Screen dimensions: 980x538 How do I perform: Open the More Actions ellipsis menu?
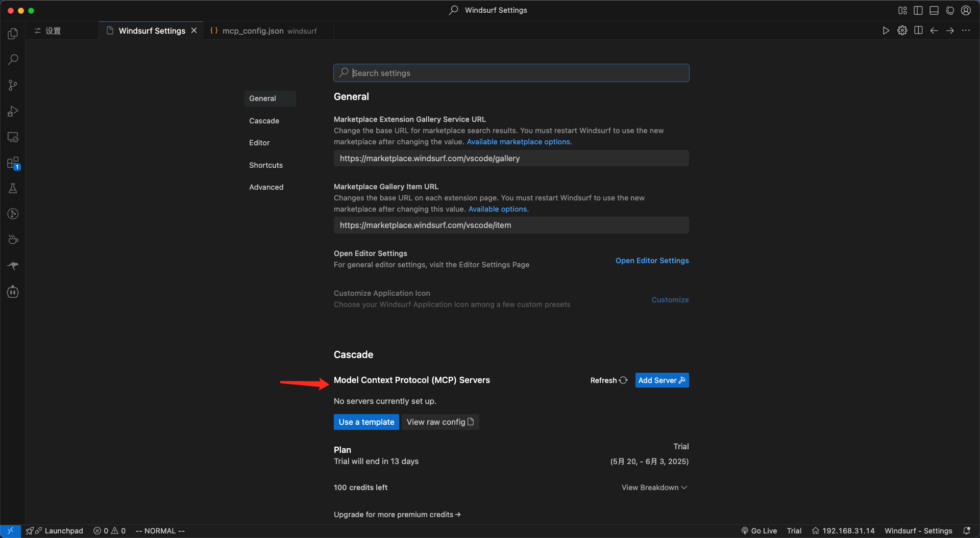tap(966, 31)
